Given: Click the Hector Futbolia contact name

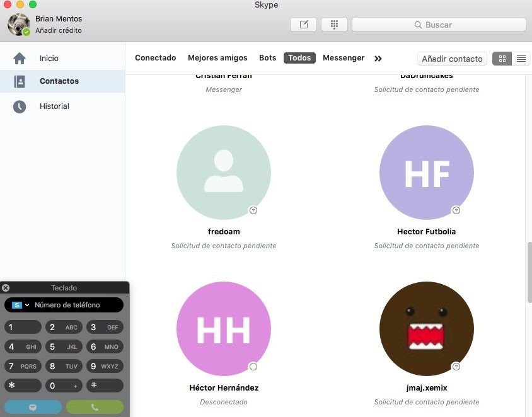Looking at the screenshot, I should (x=427, y=232).
